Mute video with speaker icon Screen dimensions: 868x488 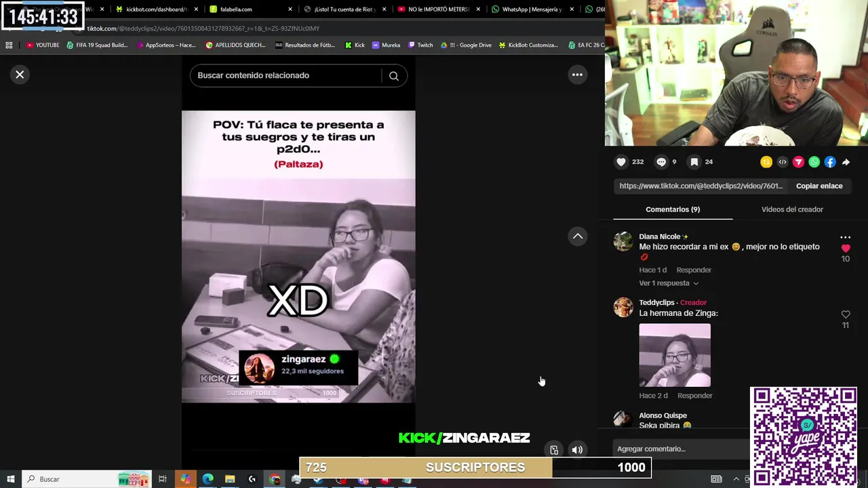577,449
